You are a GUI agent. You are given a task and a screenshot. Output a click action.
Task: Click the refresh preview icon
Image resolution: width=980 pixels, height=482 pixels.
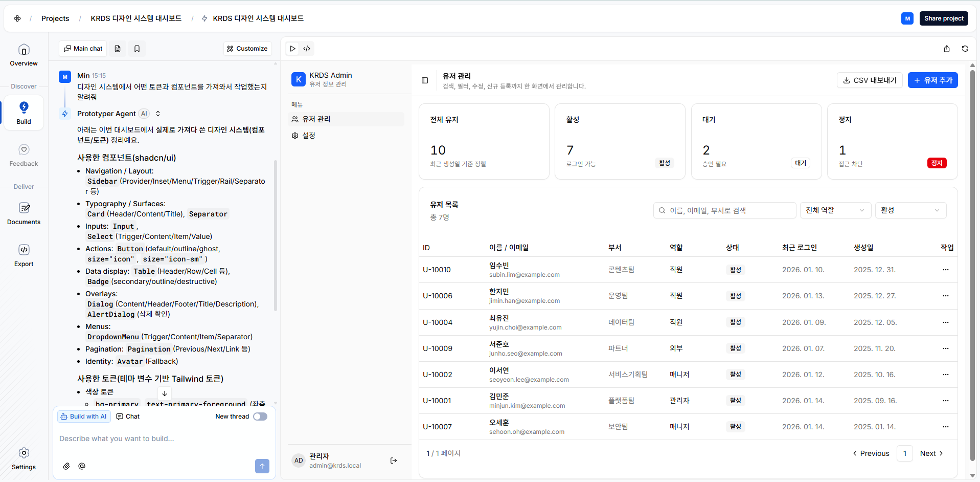tap(965, 49)
